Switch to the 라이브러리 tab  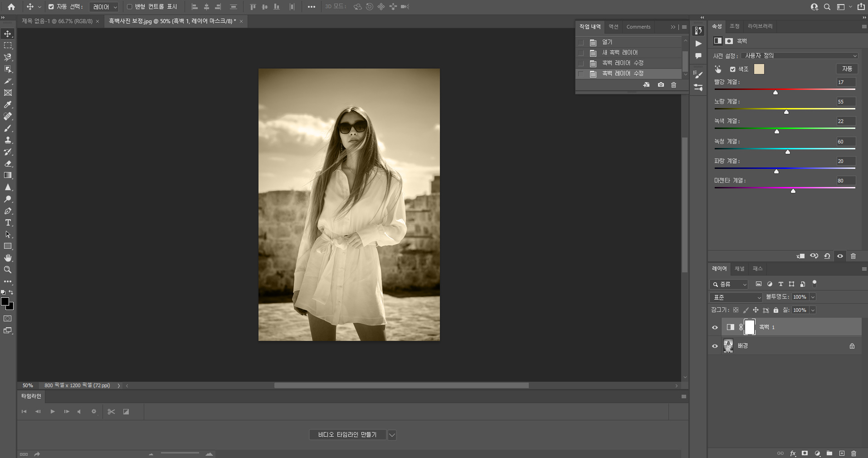tap(760, 26)
